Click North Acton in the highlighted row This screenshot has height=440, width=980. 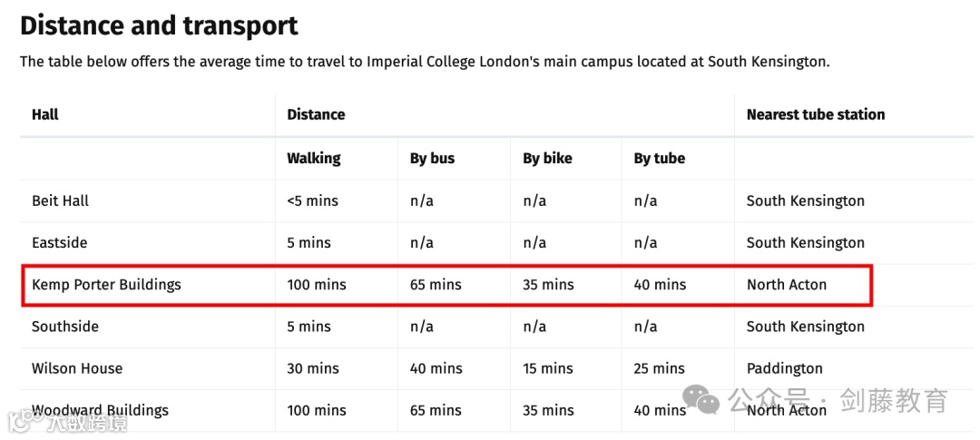tap(786, 284)
